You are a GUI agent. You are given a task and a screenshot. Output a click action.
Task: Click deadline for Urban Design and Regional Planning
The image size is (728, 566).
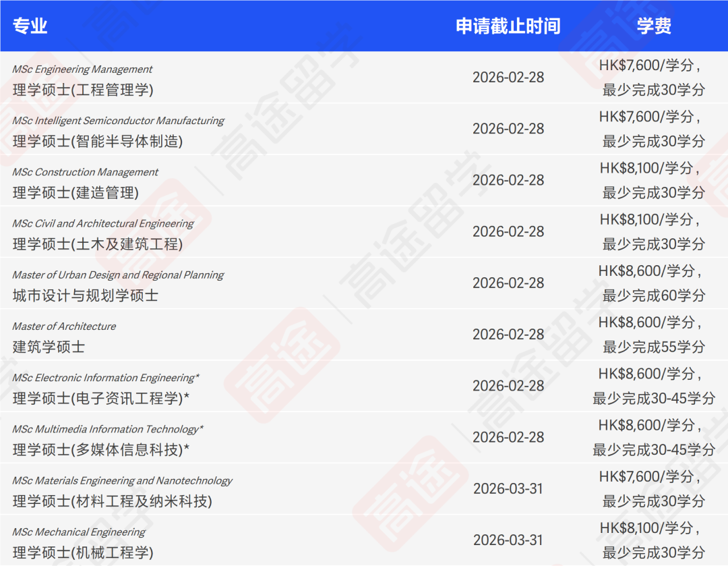pyautogui.click(x=508, y=283)
